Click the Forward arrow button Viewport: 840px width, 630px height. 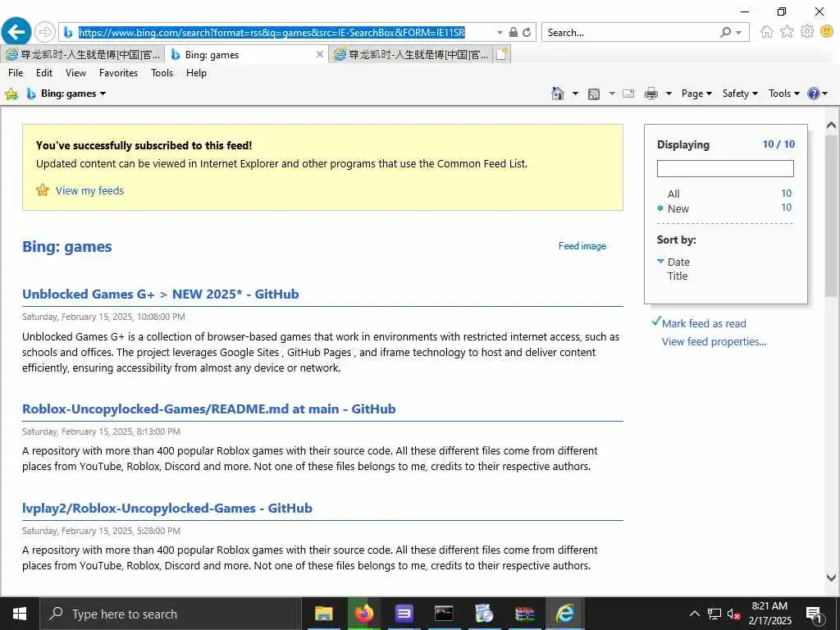tap(45, 32)
